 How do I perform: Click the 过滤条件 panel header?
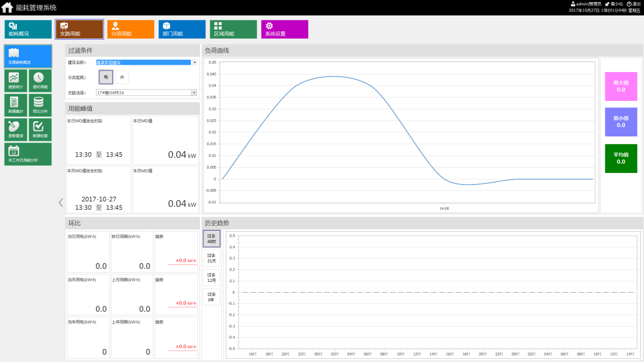(132, 51)
